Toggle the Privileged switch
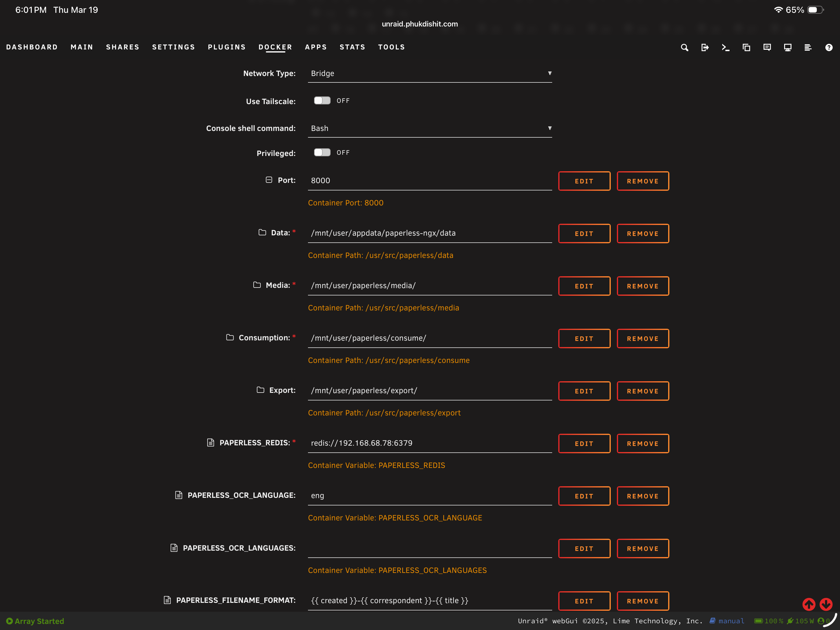This screenshot has height=630, width=840. [322, 152]
